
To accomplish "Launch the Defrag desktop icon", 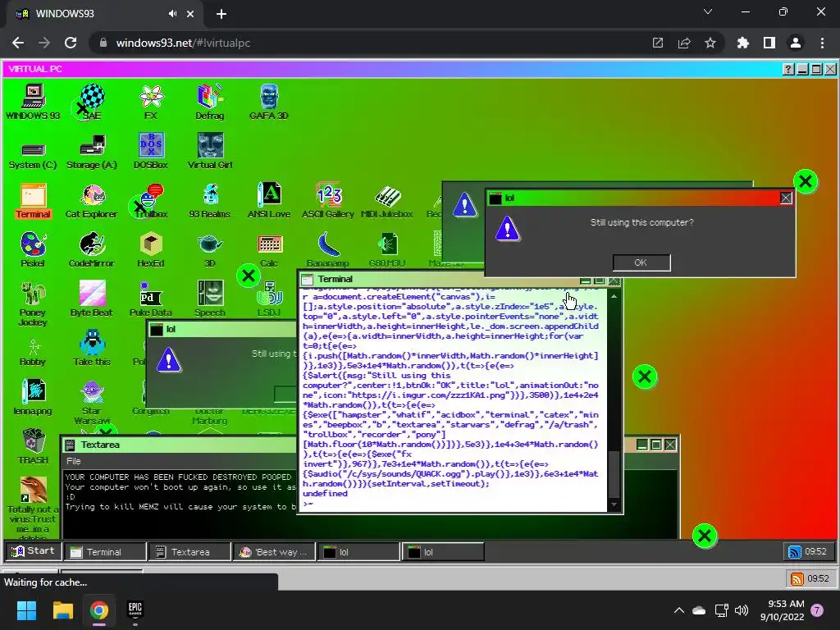I will [x=209, y=102].
